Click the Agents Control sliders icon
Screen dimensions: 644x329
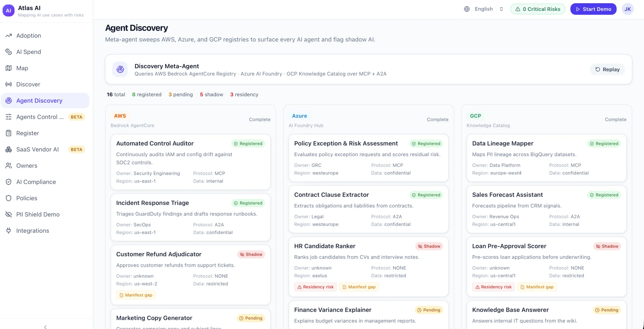[9, 117]
